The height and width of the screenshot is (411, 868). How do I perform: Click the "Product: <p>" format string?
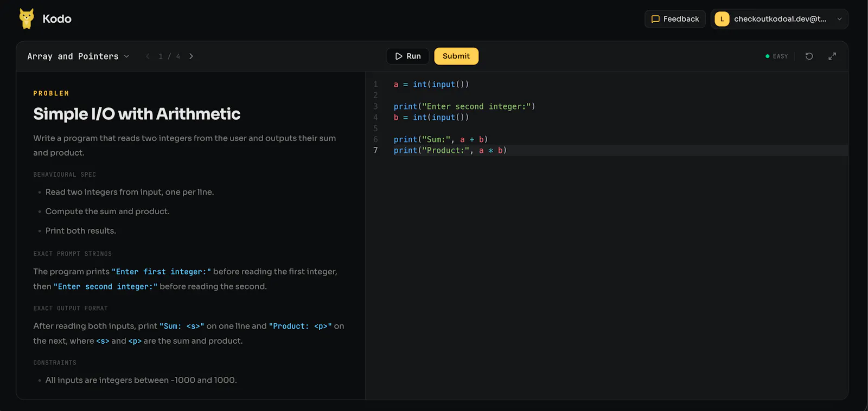[x=300, y=326]
